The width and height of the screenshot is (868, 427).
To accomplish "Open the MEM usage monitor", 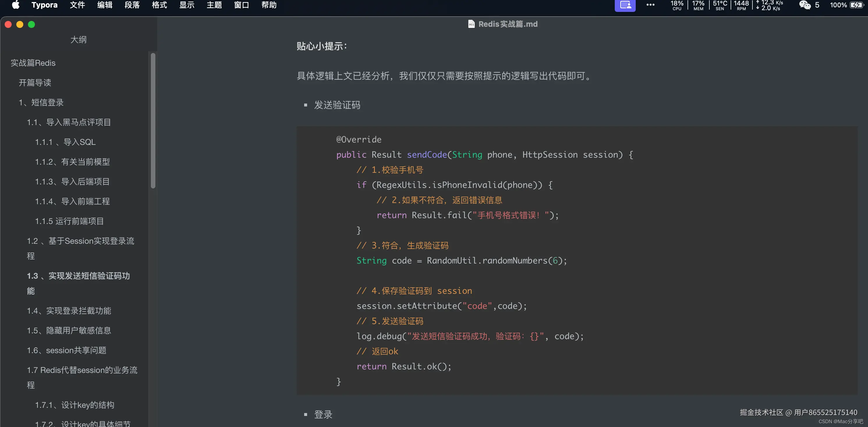I will [x=698, y=5].
